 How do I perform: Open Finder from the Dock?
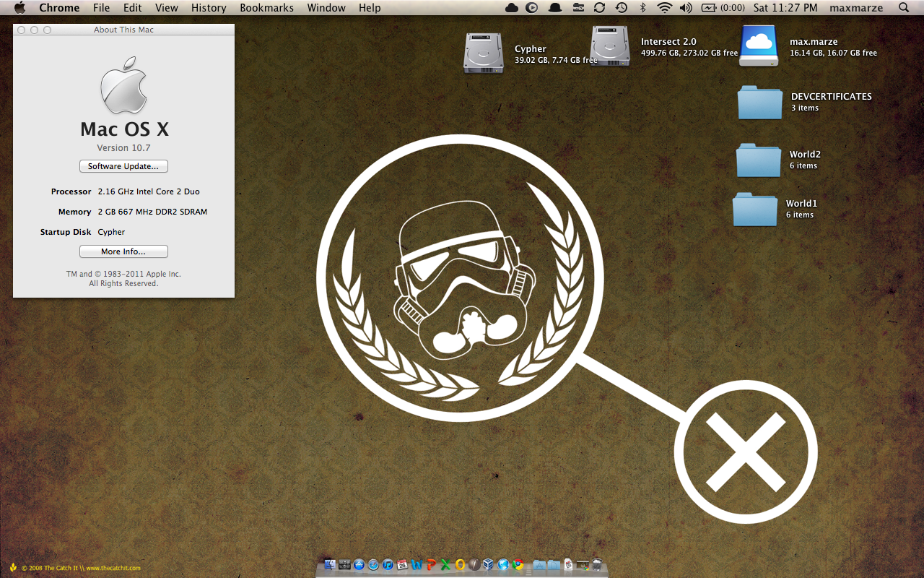330,564
